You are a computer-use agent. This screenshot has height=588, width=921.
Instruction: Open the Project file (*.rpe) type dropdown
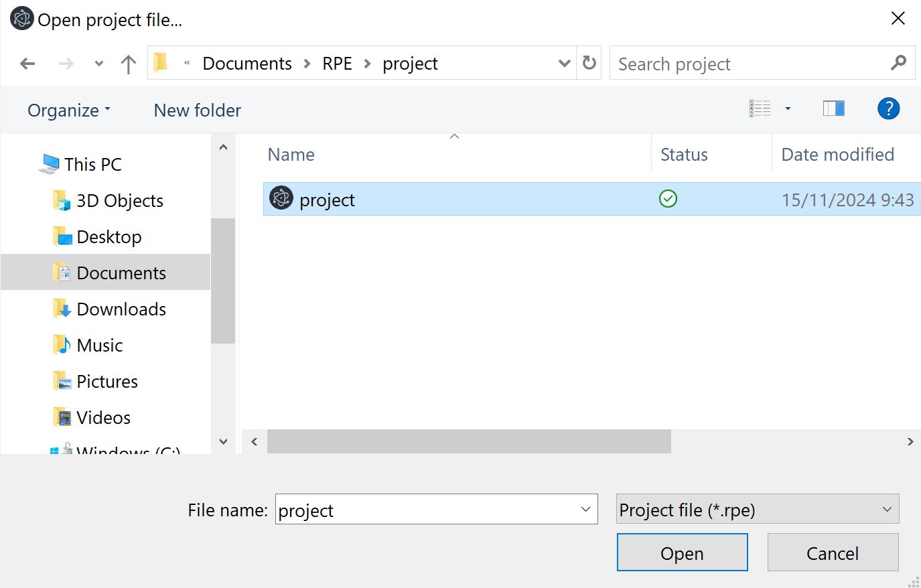pyautogui.click(x=758, y=510)
